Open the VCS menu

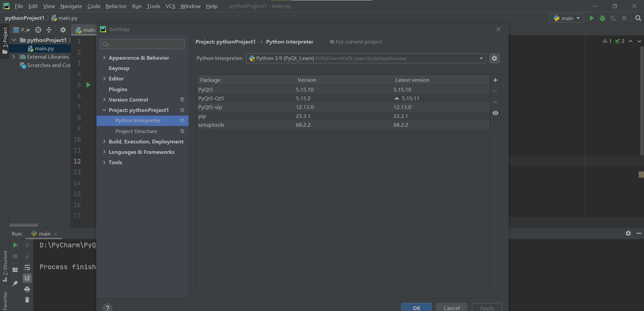pyautogui.click(x=170, y=6)
